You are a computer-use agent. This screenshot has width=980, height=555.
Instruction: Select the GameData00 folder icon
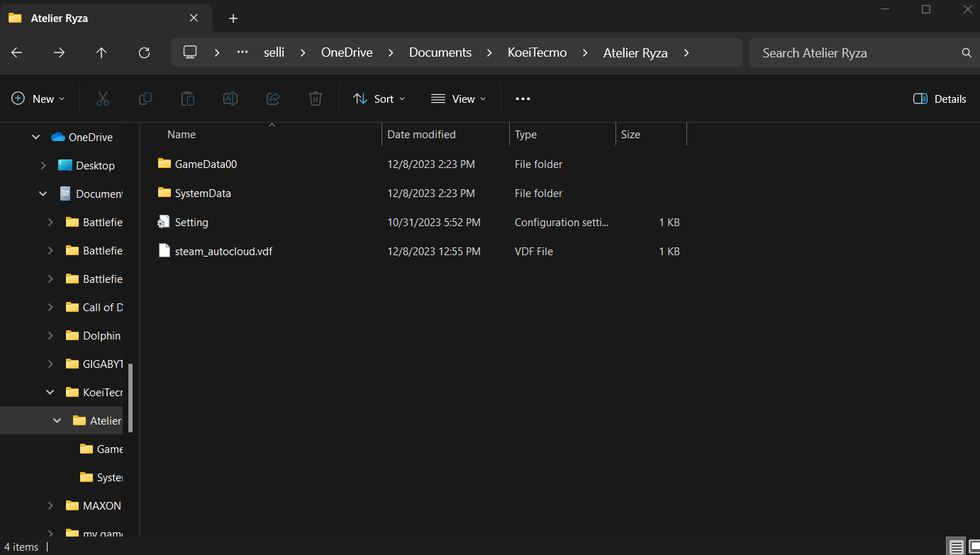click(165, 164)
